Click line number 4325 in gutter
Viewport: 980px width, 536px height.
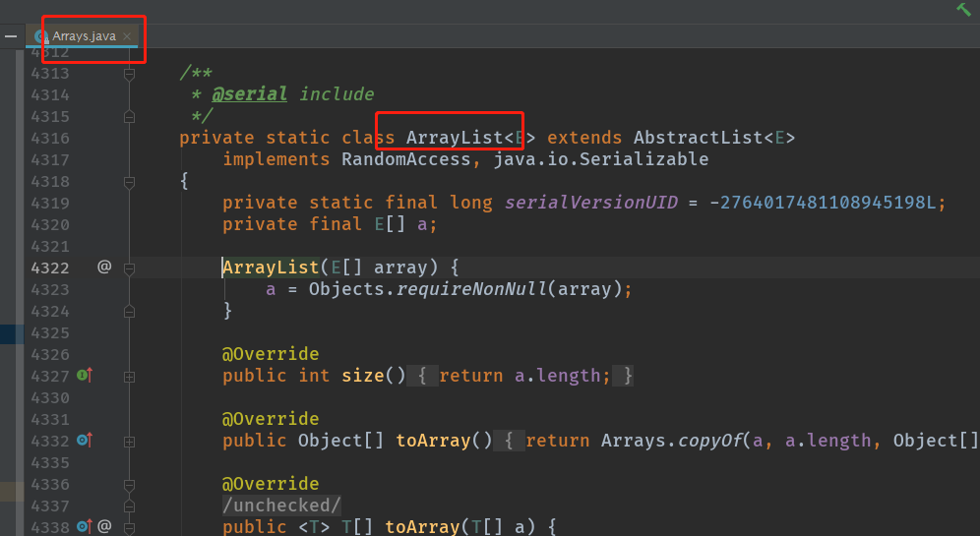(50, 333)
